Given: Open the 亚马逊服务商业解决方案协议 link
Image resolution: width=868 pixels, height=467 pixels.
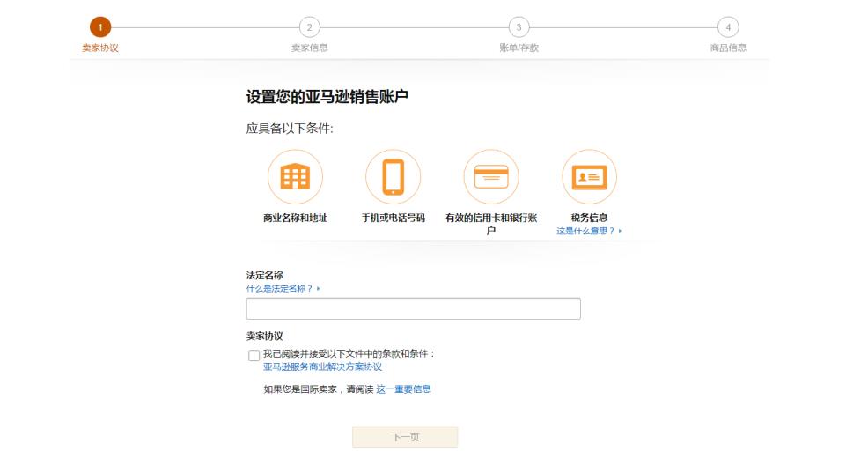Looking at the screenshot, I should (x=322, y=367).
